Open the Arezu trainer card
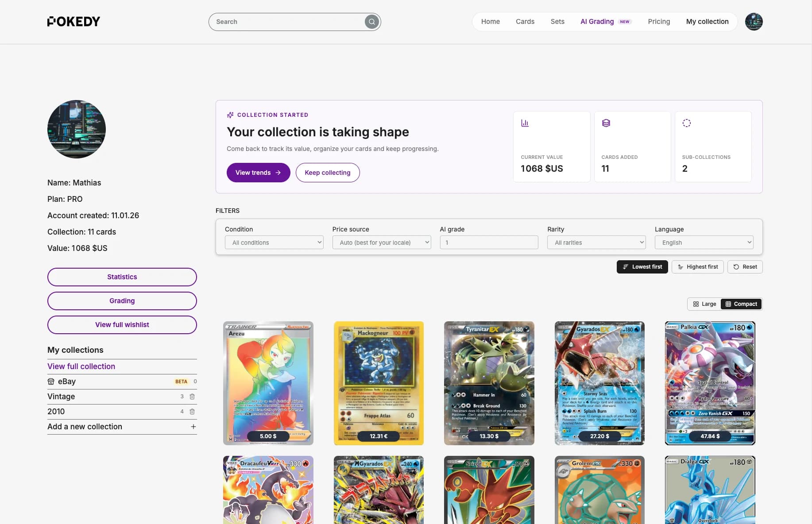Viewport: 812px width, 524px height. point(268,383)
